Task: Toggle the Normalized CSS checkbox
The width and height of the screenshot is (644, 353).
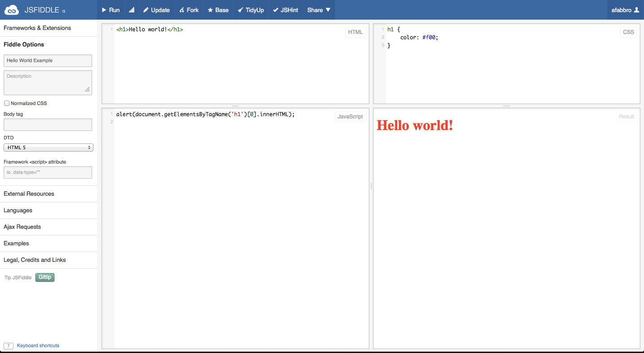Action: tap(7, 103)
